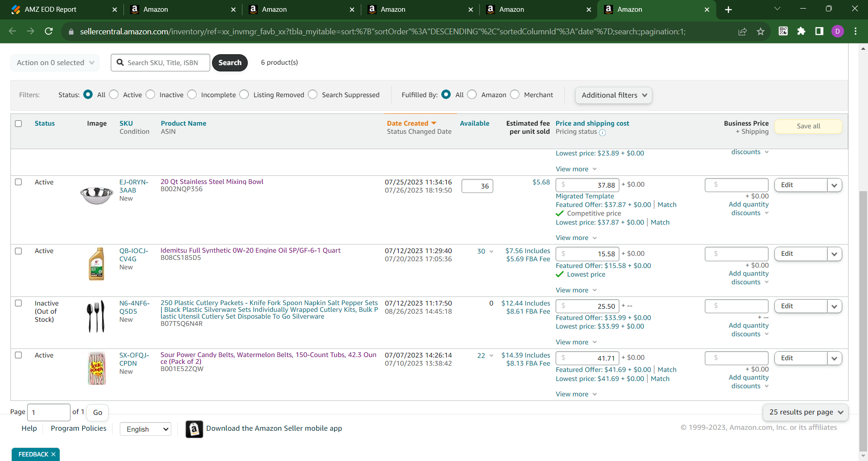Viewport: 868px width, 461px height.
Task: Open the Program Policies link
Action: point(79,428)
